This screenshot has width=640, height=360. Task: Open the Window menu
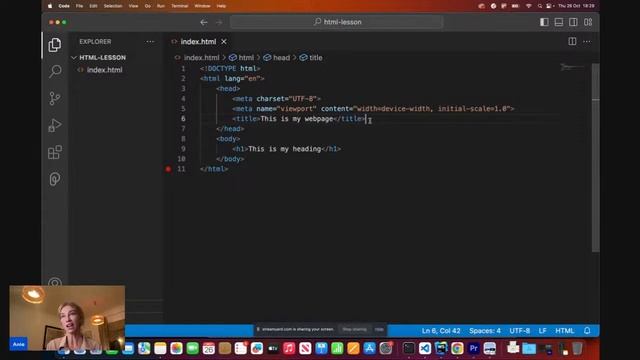tap(202, 6)
